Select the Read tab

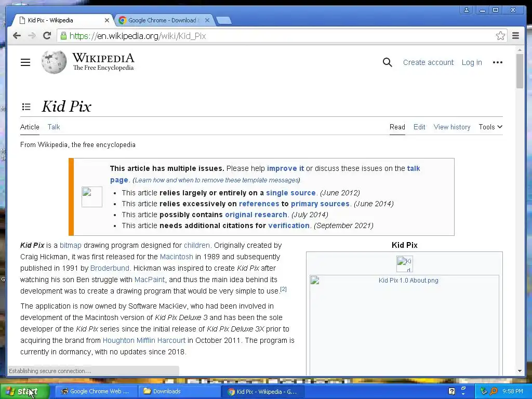[x=397, y=127]
